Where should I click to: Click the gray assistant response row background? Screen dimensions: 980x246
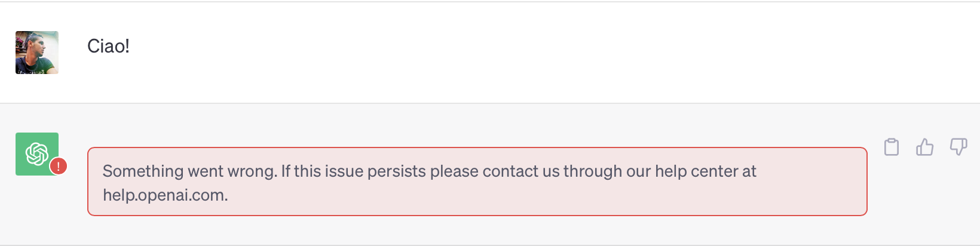pos(490,174)
